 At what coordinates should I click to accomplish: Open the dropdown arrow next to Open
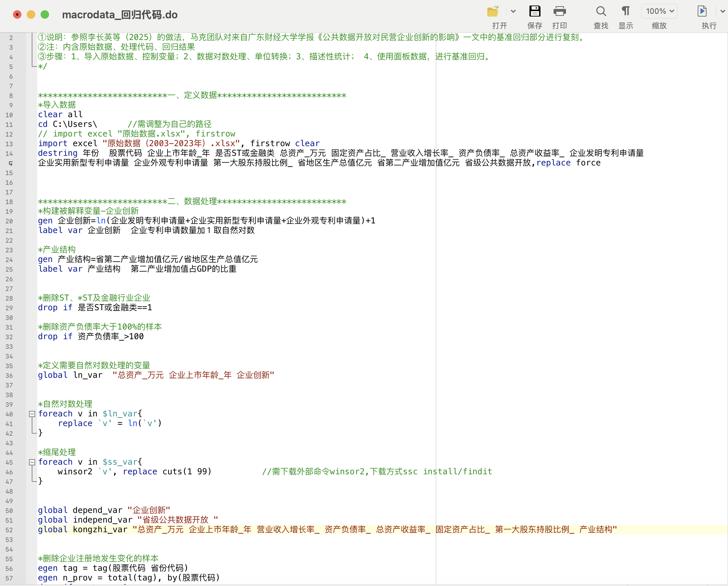point(513,12)
